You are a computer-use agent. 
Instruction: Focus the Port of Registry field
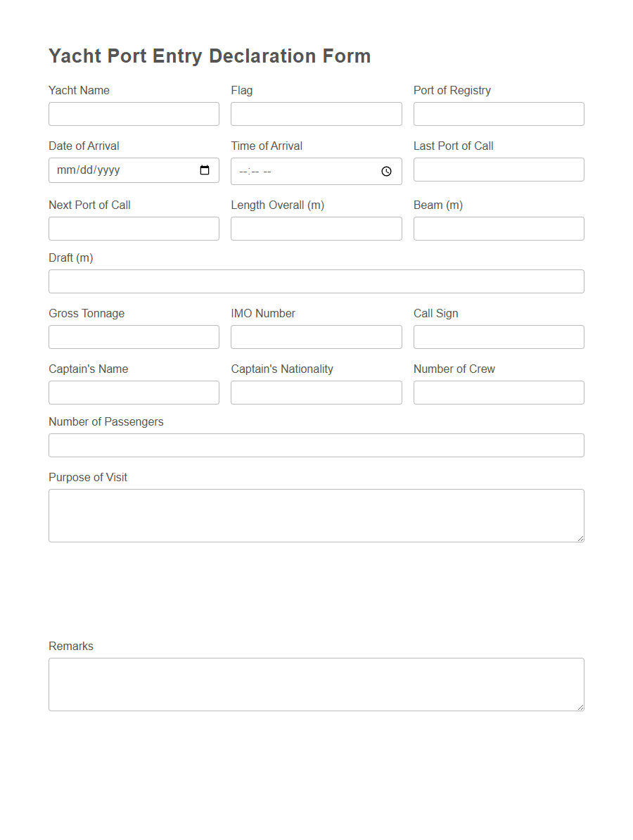[499, 113]
